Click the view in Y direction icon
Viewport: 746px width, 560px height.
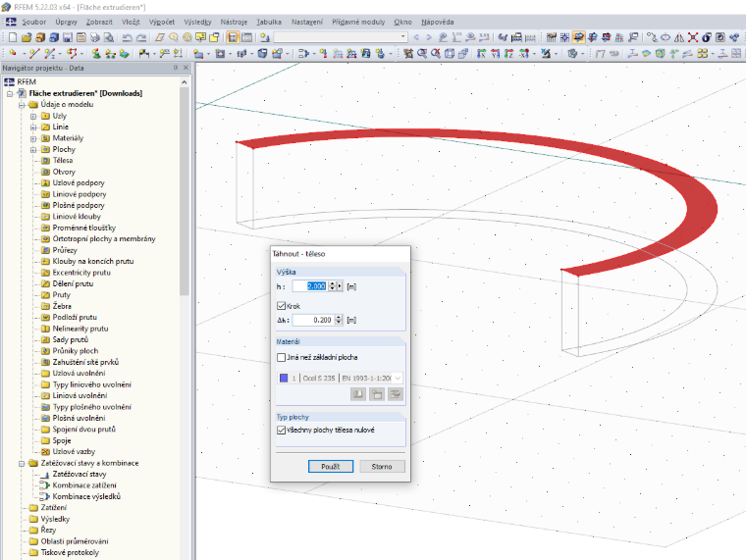pos(495,54)
